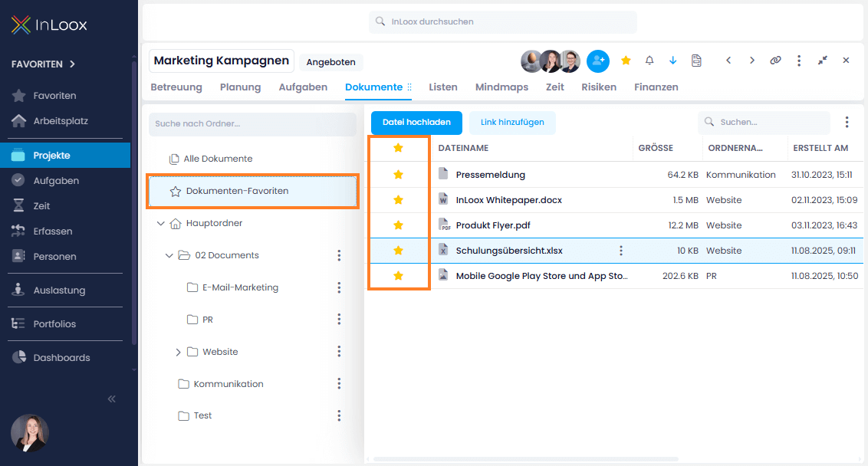Image resolution: width=868 pixels, height=466 pixels.
Task: Switch to the Aufgaben tab
Action: (303, 87)
